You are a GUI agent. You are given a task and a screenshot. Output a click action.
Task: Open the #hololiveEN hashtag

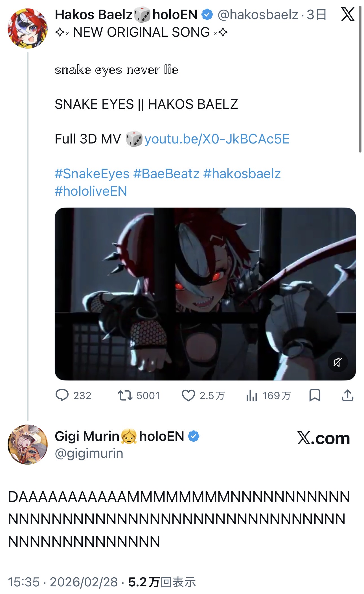pos(91,191)
